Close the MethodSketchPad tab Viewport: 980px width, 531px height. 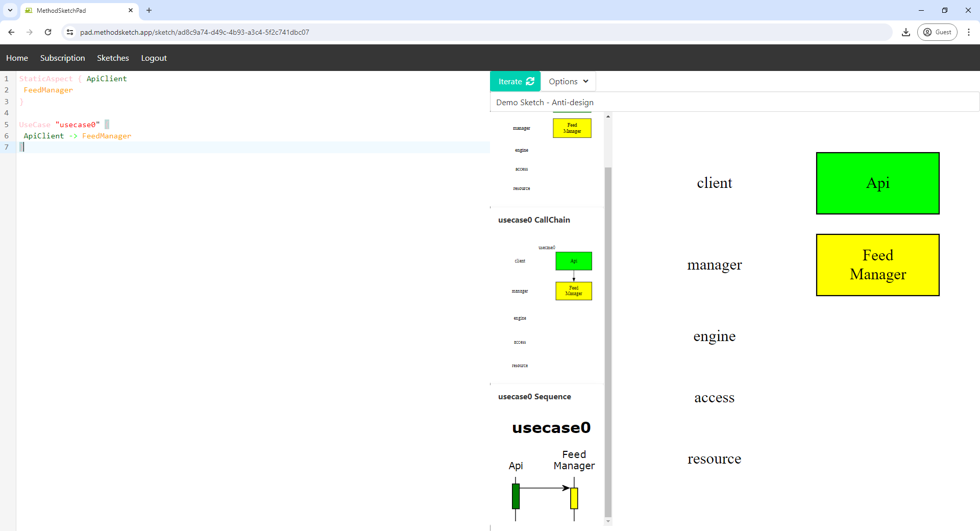[131, 10]
